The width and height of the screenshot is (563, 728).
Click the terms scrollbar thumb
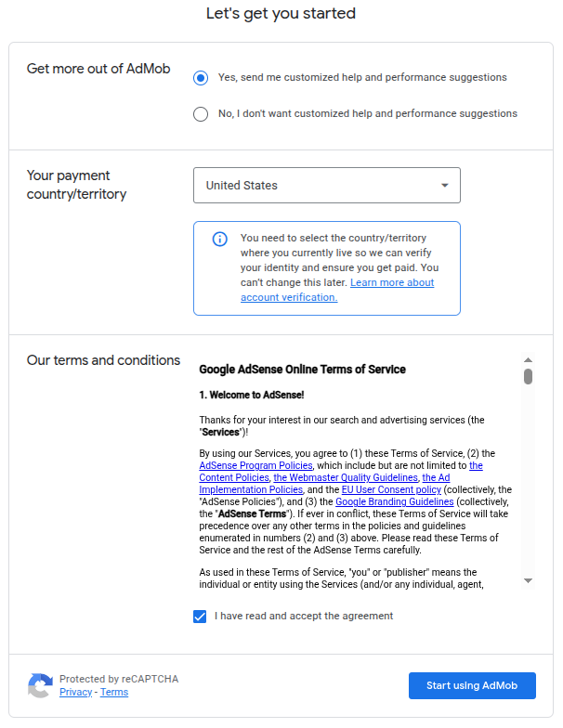528,376
